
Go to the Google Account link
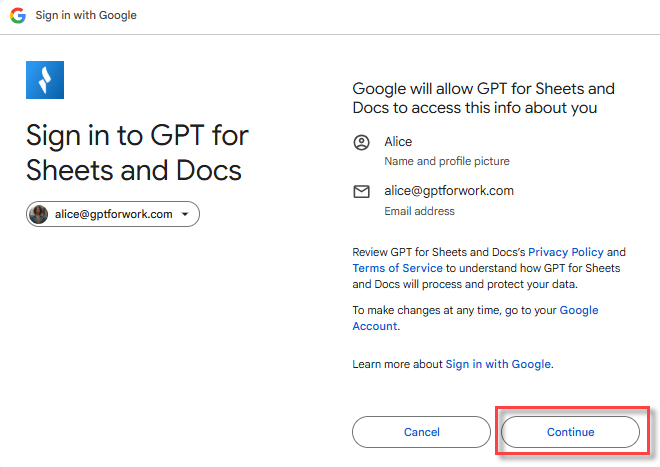point(578,310)
